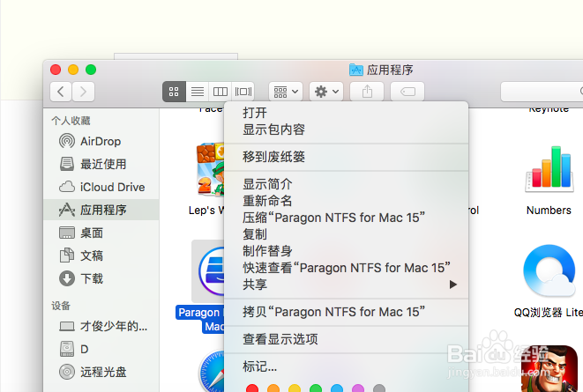The height and width of the screenshot is (392, 583).
Task: Click the 最近使用 sidebar icon
Action: click(67, 164)
